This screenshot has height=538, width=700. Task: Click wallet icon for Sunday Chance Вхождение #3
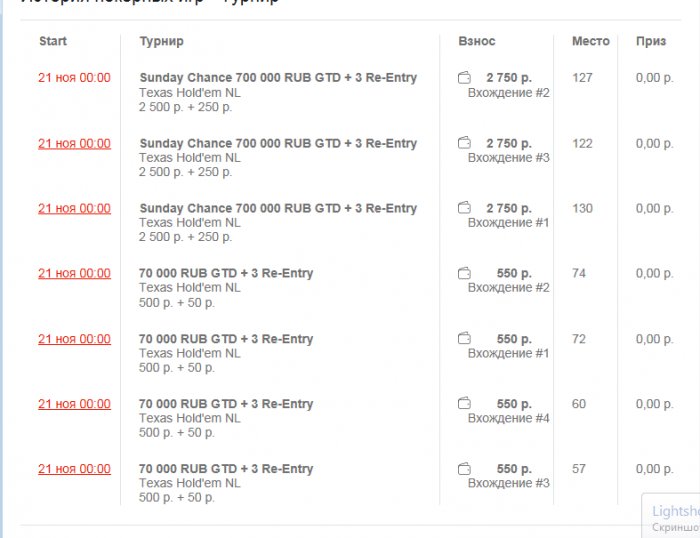coord(464,143)
